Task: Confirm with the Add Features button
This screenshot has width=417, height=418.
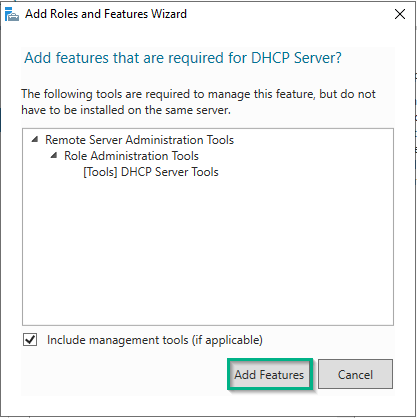Action: [269, 374]
